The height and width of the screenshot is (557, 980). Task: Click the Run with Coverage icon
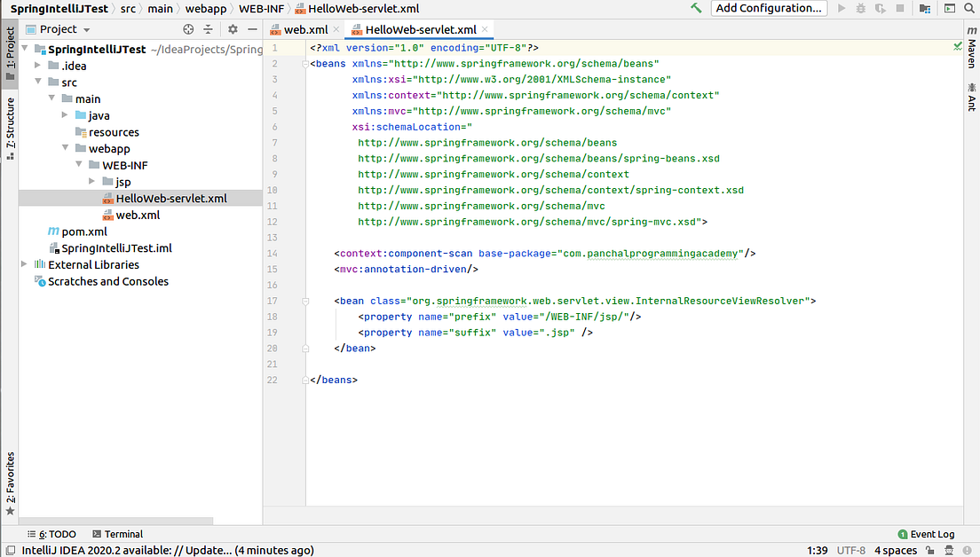(880, 8)
